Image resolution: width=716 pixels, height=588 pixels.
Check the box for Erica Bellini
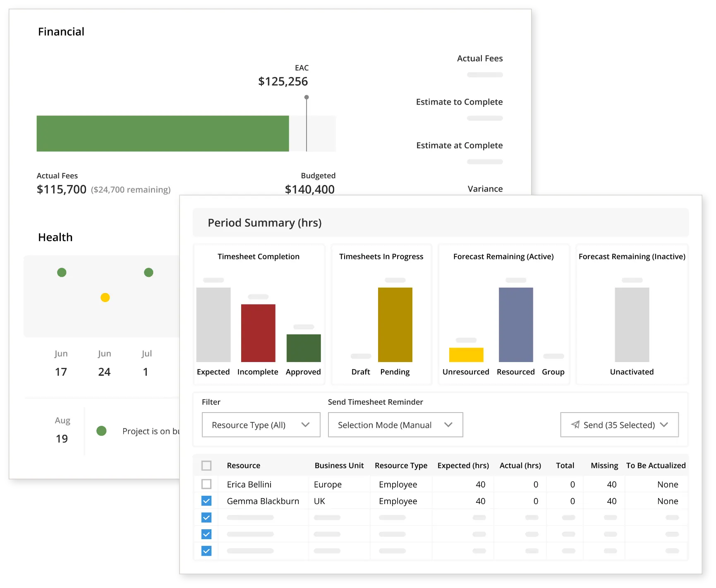coord(206,484)
